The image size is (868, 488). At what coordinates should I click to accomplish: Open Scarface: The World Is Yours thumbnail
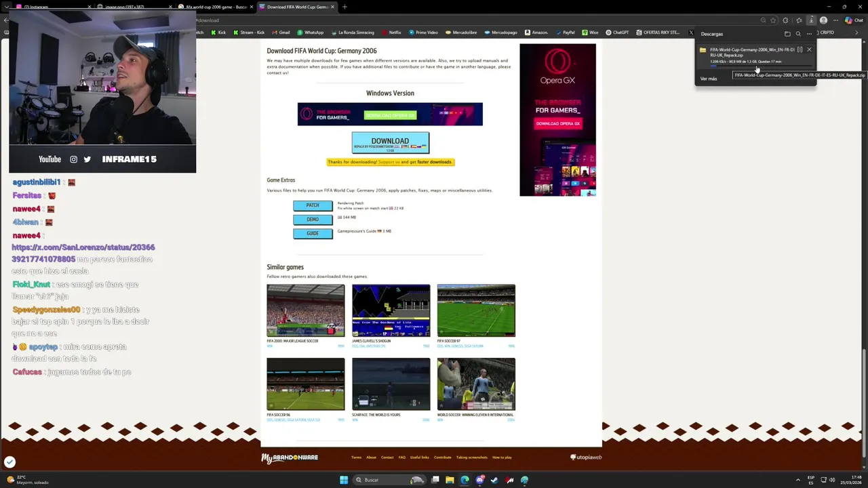click(391, 384)
